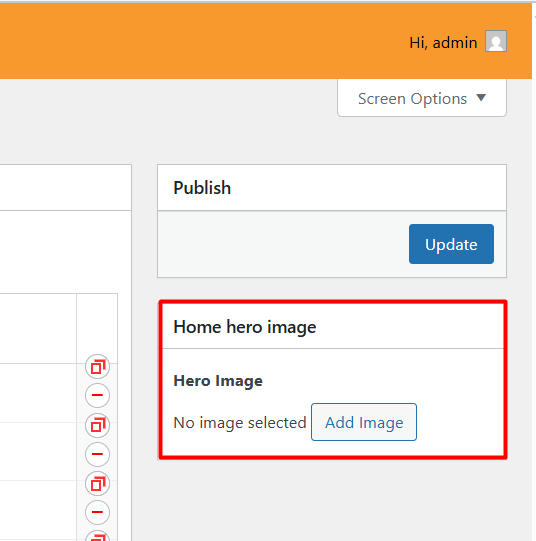Collapse the Publish panel header

332,188
